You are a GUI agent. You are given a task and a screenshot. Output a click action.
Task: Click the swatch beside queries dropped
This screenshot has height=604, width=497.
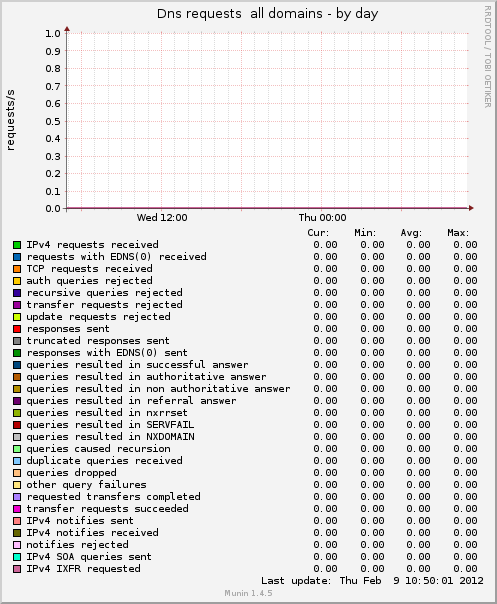(x=17, y=473)
